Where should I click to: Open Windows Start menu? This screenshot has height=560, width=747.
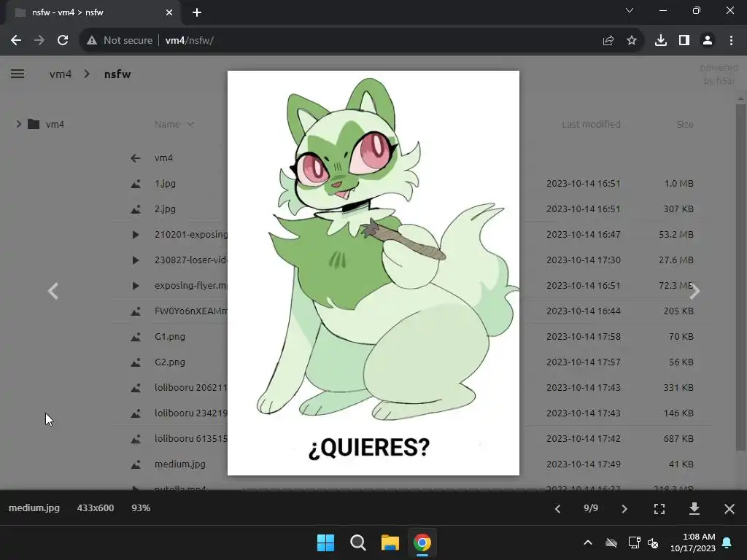point(326,542)
